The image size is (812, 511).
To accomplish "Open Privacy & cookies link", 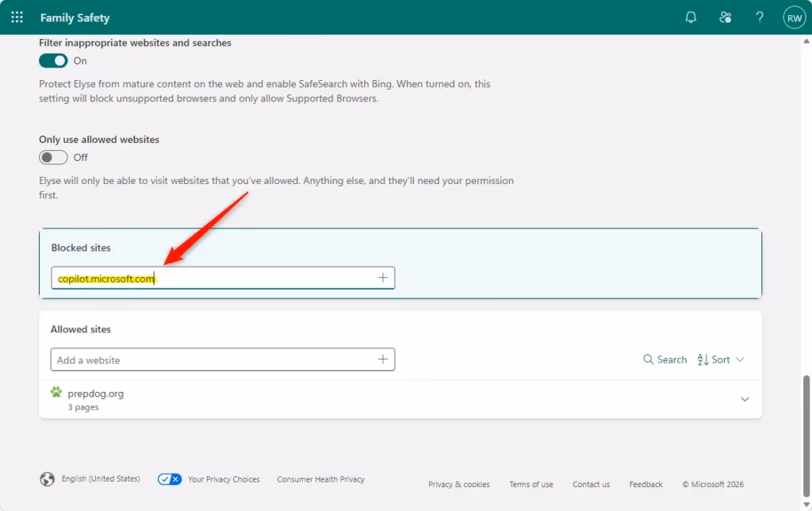I will pyautogui.click(x=459, y=484).
